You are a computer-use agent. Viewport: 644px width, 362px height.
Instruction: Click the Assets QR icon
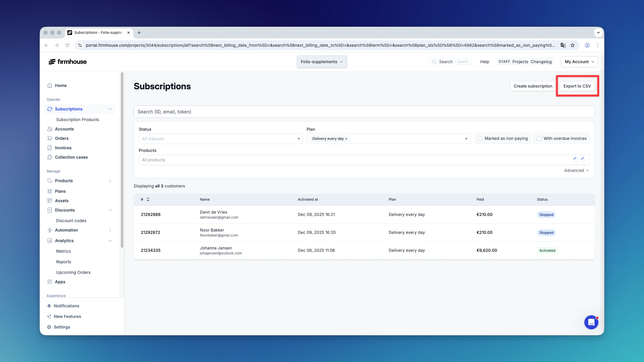tap(50, 201)
